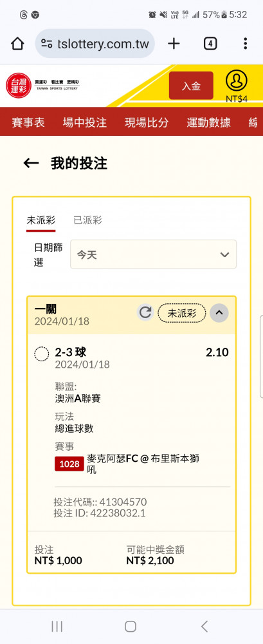
Task: Click the Taiwan Sports Lottery logo
Action: (42, 86)
